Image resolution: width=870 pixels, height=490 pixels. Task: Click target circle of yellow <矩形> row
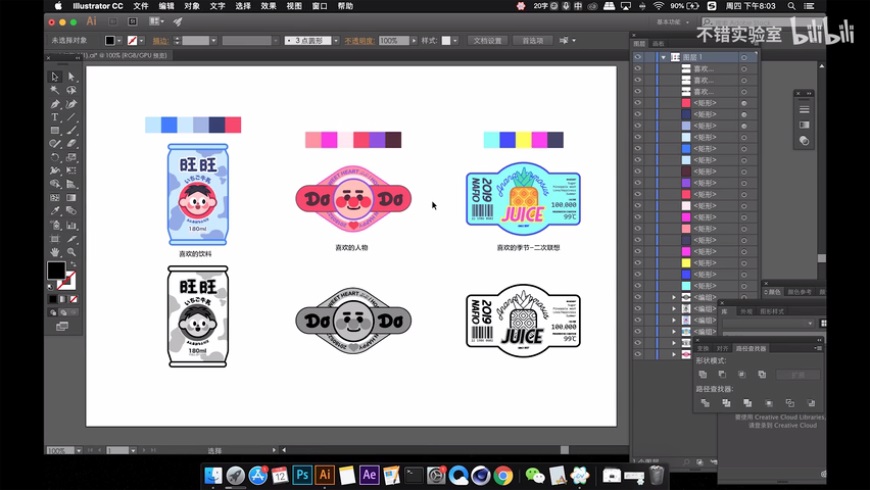pyautogui.click(x=744, y=263)
